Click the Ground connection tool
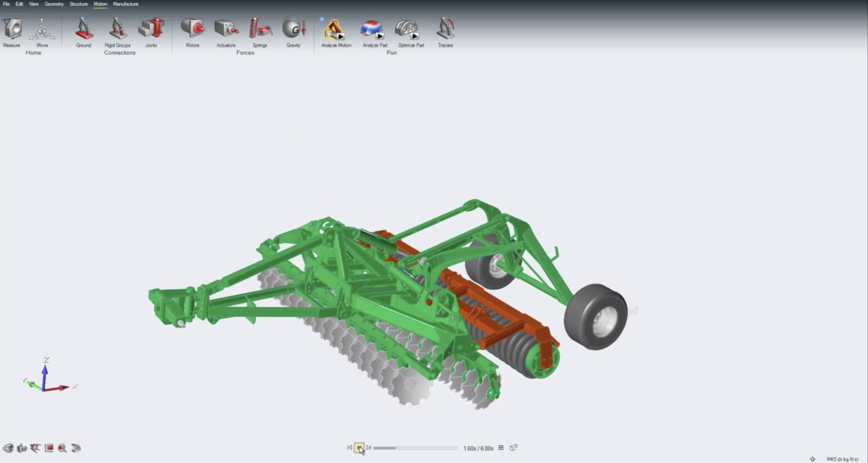Image resolution: width=868 pixels, height=463 pixels. click(x=84, y=29)
